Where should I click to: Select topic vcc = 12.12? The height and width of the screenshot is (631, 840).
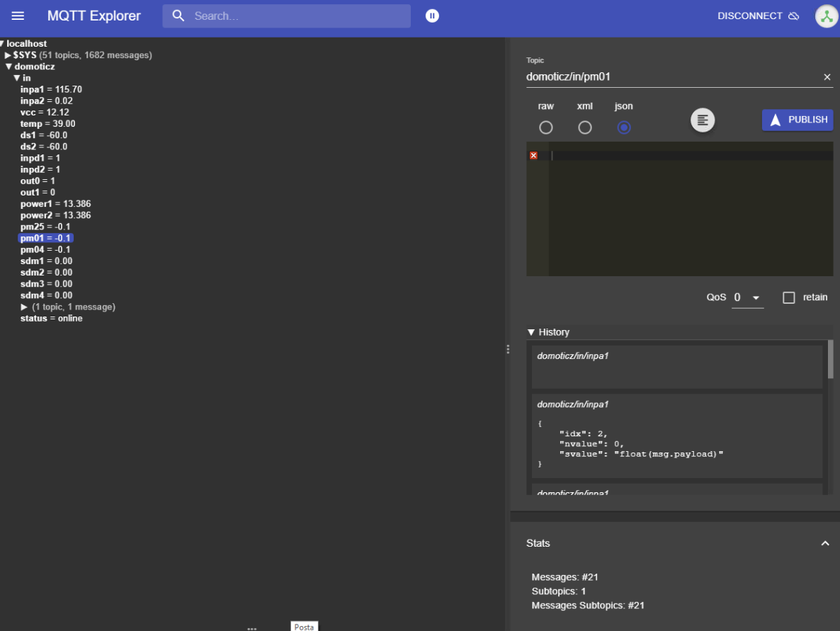pos(45,113)
